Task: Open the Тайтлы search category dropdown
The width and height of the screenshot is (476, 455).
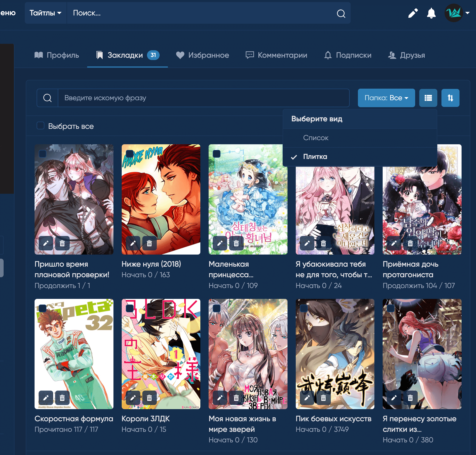Action: (x=46, y=13)
